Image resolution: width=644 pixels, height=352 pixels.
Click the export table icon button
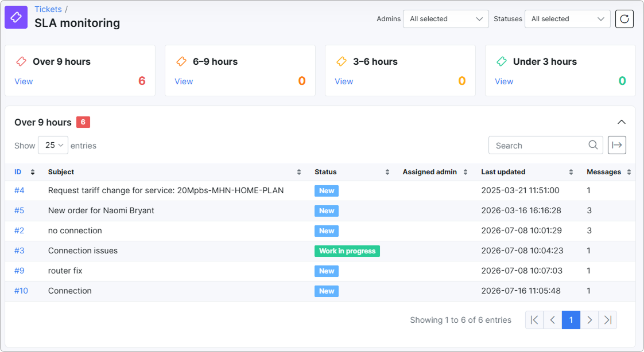(617, 145)
